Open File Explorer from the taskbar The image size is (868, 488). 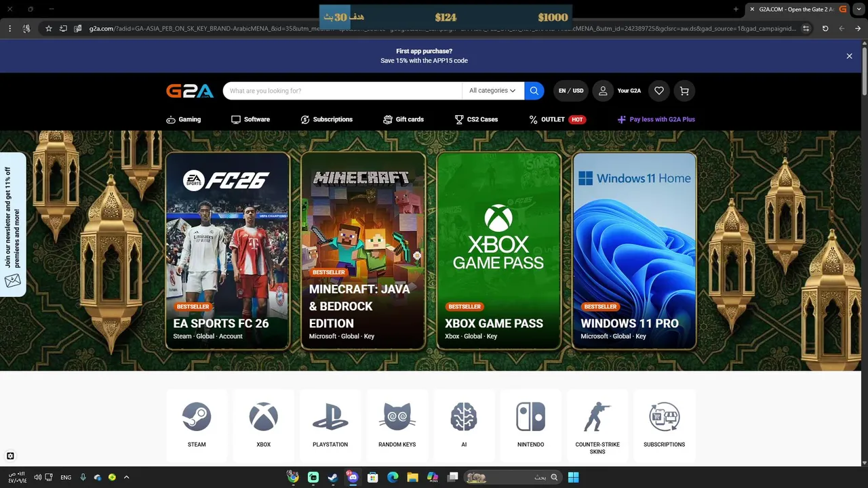point(412,477)
